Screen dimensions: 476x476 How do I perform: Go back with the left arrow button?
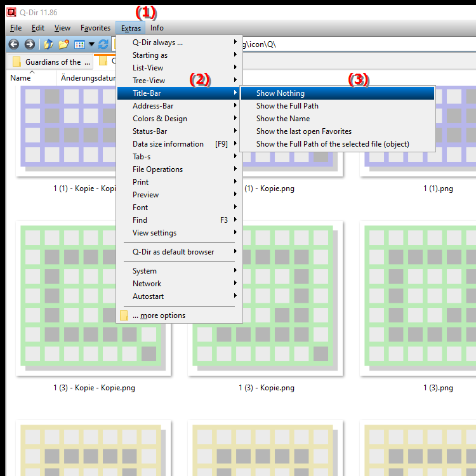pyautogui.click(x=14, y=44)
